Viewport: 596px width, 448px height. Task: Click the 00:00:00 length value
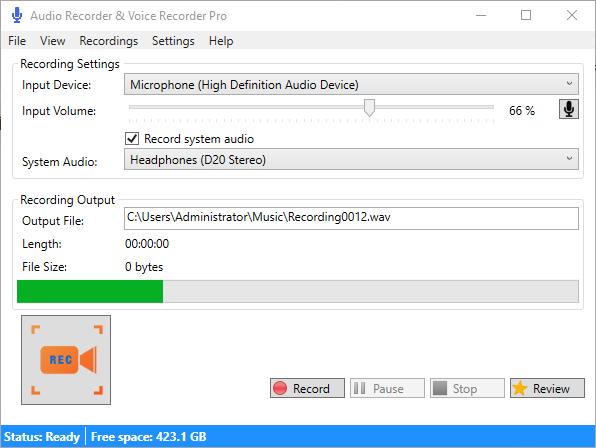147,244
